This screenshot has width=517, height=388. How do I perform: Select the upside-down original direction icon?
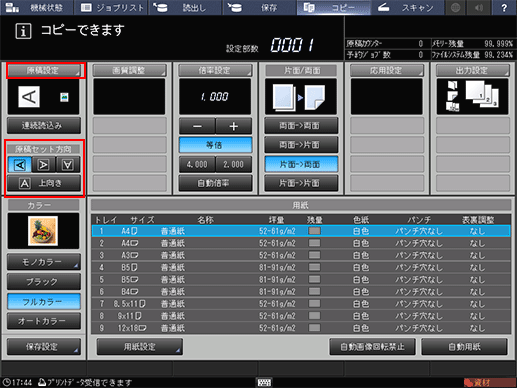pyautogui.click(x=68, y=164)
